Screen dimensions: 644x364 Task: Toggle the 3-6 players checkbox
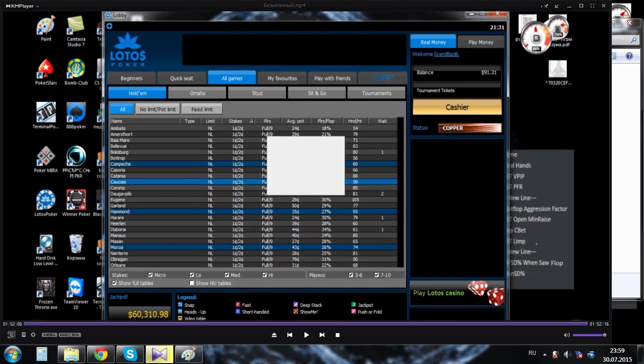tap(351, 275)
